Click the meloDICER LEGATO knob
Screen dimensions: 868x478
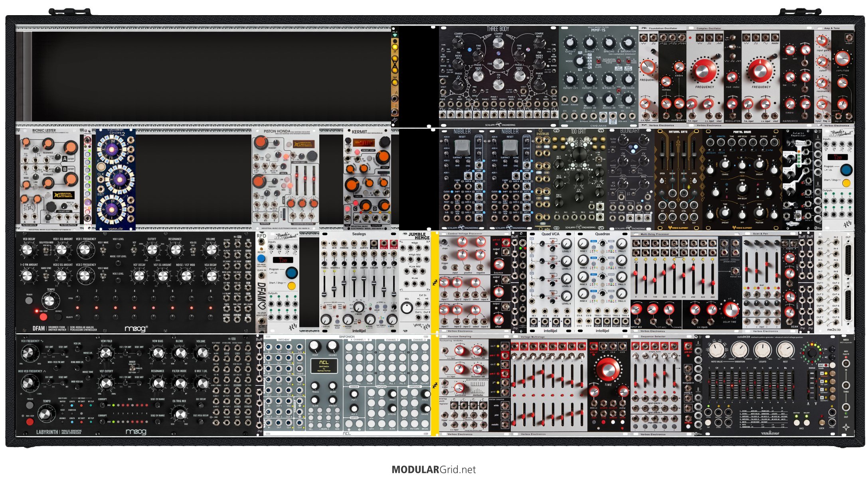click(x=763, y=350)
